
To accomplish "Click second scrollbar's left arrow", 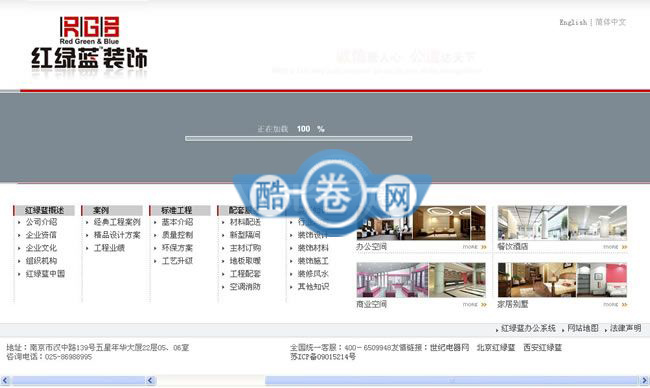I will point(150,380).
